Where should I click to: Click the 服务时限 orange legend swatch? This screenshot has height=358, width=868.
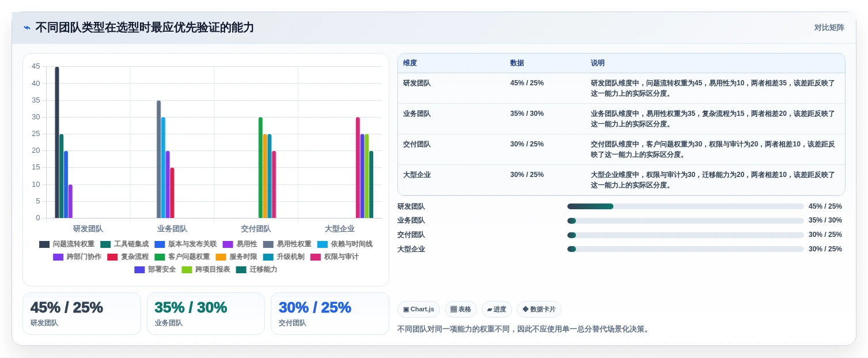(221, 257)
